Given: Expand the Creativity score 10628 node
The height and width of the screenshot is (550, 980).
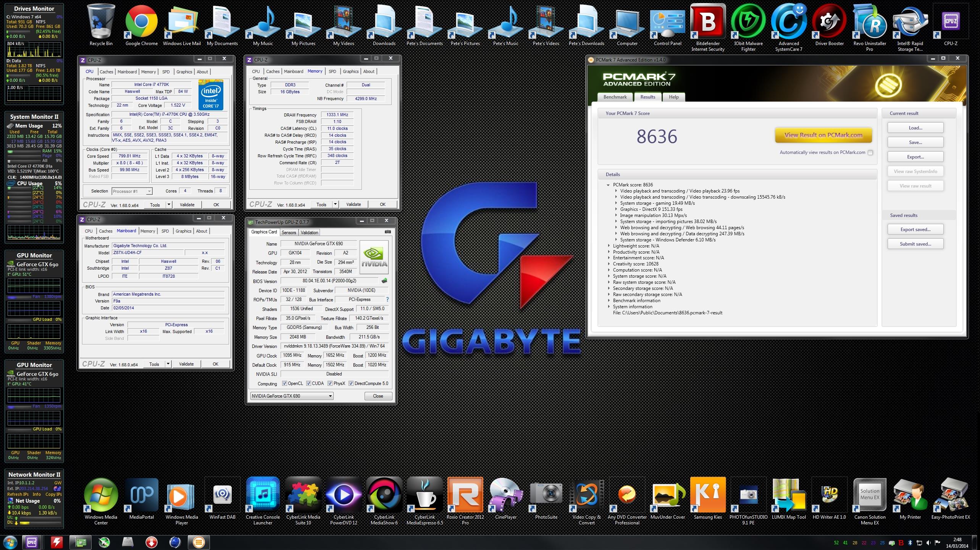Looking at the screenshot, I should pyautogui.click(x=609, y=264).
